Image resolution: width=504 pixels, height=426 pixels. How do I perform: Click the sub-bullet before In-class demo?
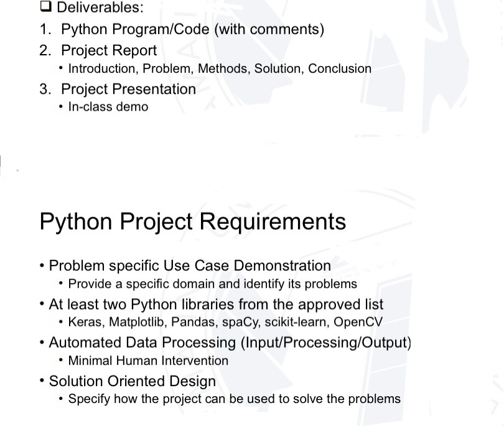coord(60,106)
